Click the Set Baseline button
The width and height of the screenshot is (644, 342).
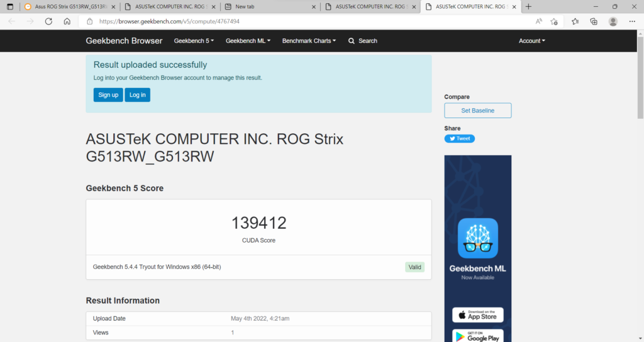point(478,111)
